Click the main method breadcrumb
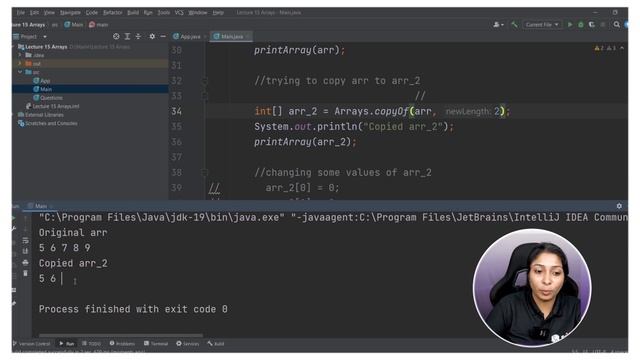The image size is (640, 360). [x=99, y=25]
